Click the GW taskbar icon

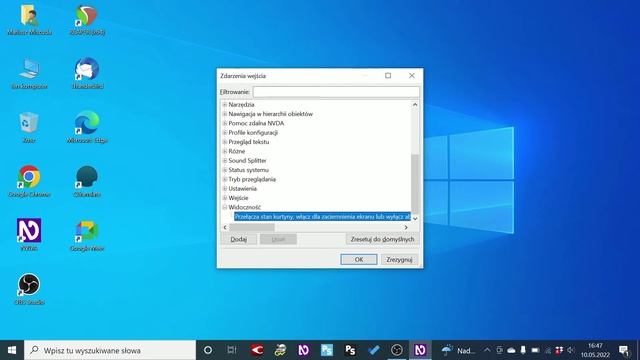point(280,350)
